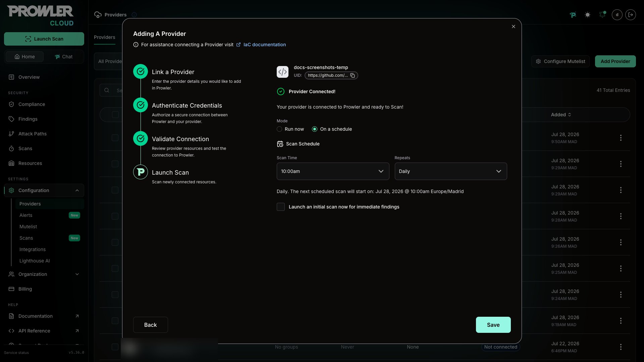
Task: Click Configure Mutelist button
Action: click(560, 61)
